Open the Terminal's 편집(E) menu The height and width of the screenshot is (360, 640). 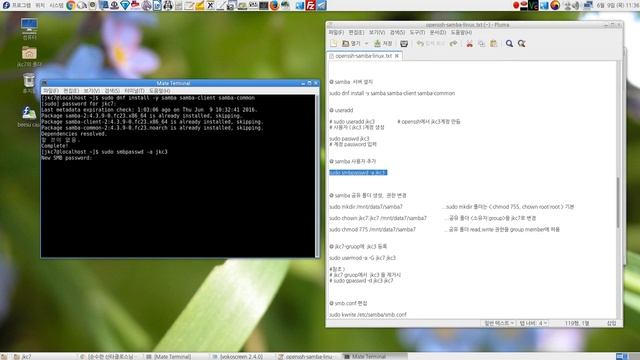71,91
